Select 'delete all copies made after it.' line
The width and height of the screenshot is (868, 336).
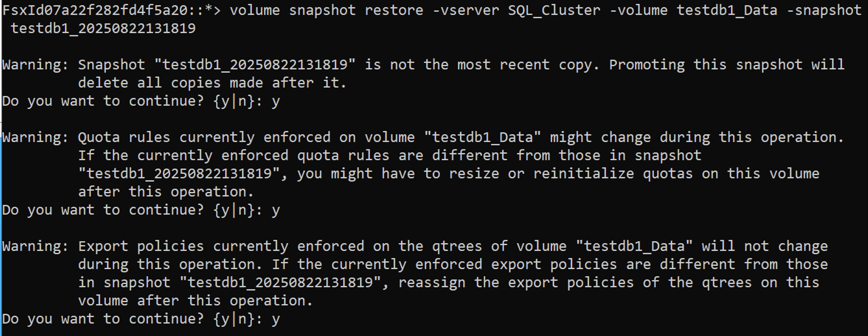[x=212, y=83]
